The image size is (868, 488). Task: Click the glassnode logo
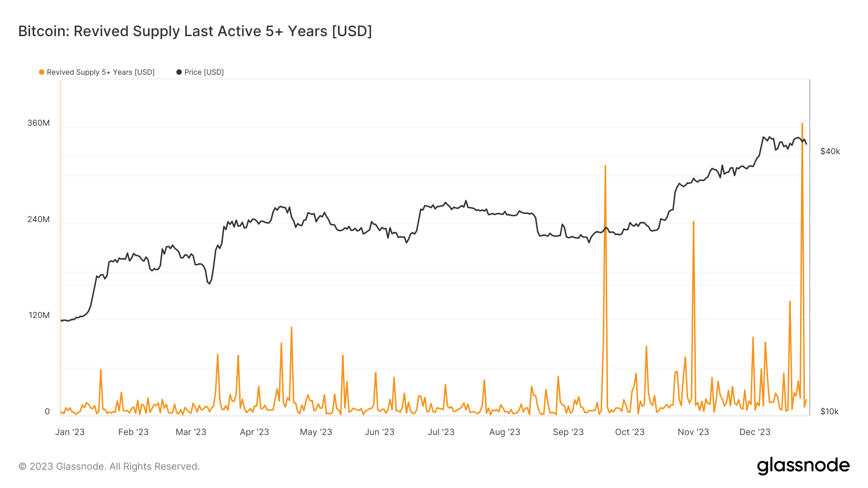point(803,466)
